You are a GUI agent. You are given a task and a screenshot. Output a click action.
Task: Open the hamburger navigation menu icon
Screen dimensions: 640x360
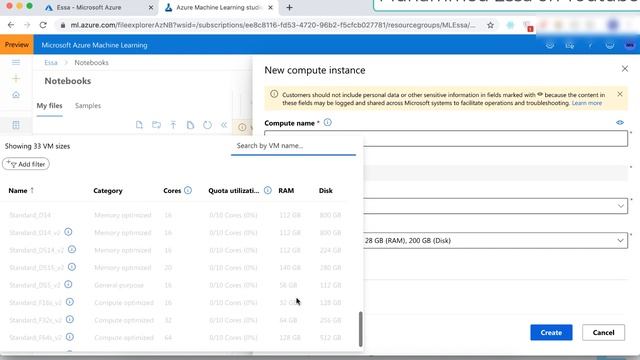point(16,62)
